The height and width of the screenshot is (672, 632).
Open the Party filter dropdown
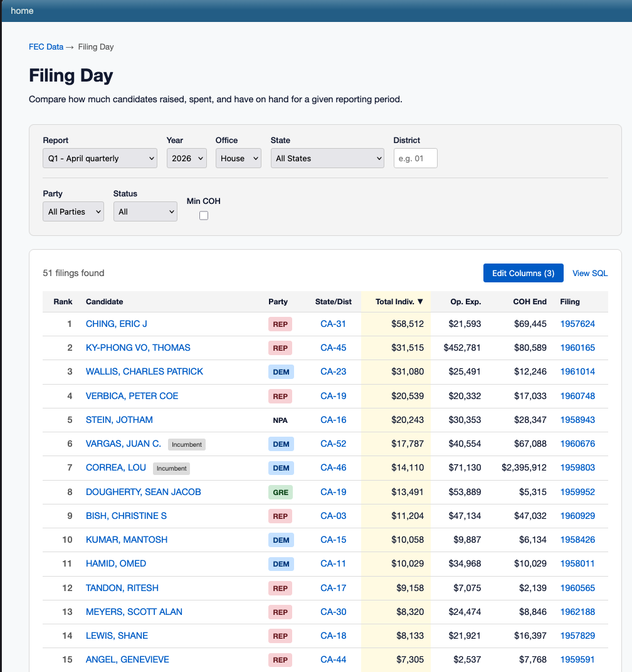[x=73, y=212]
